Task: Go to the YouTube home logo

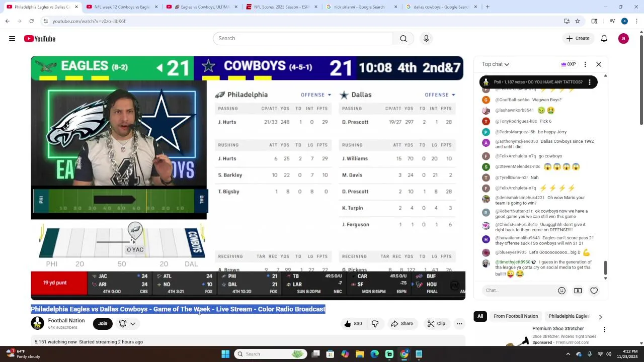Action: [x=40, y=39]
